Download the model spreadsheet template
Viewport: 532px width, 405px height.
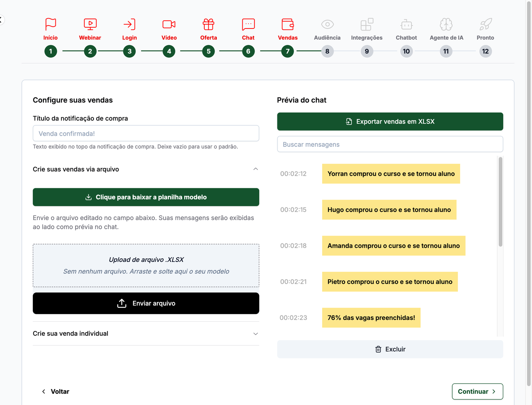click(x=146, y=197)
